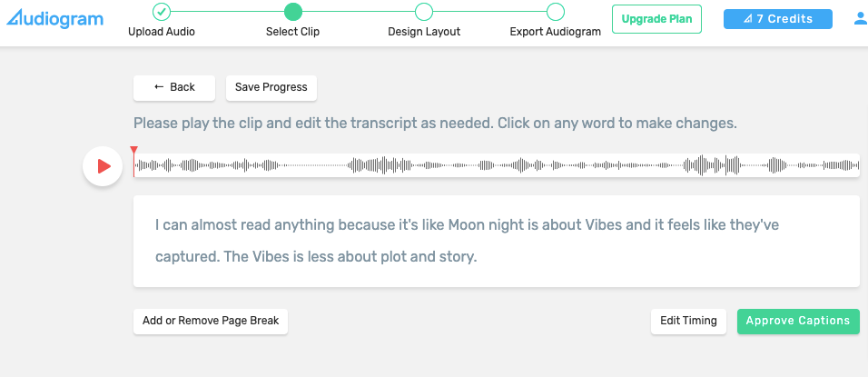Go back to the previous step
This screenshot has height=377, width=868.
coord(174,88)
